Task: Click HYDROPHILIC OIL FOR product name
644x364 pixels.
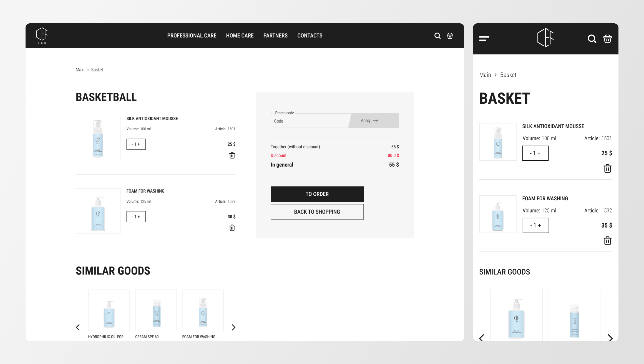Action: [106, 337]
